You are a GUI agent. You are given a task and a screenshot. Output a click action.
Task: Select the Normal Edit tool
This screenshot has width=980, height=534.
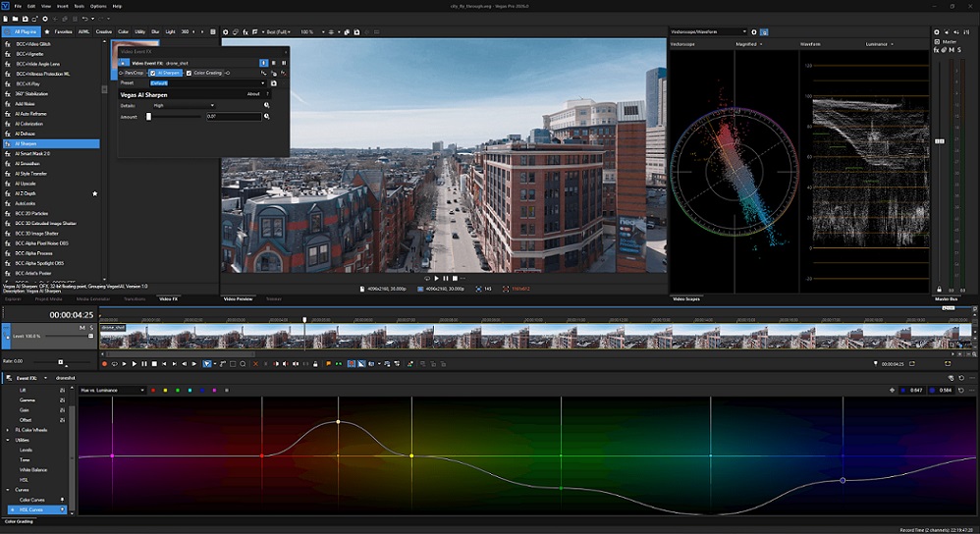207,363
